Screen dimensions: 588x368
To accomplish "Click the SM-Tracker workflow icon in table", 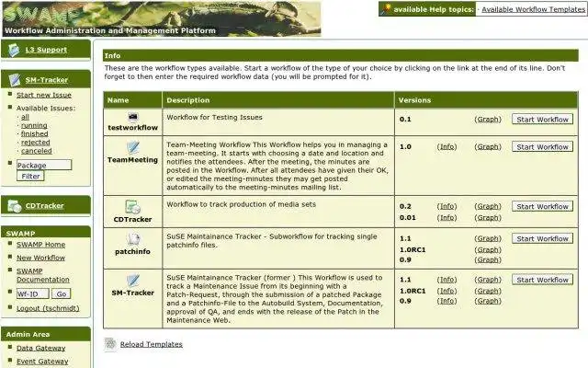I will (x=132, y=281).
